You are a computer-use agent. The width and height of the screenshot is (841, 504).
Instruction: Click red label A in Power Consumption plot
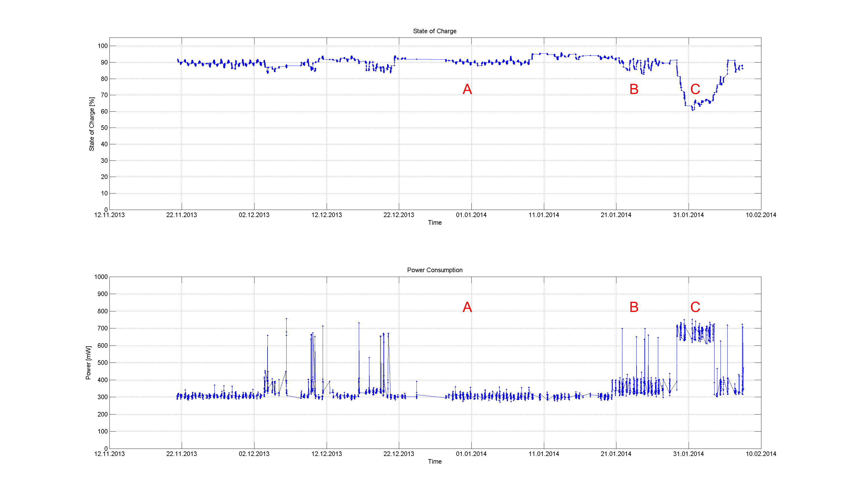point(467,307)
